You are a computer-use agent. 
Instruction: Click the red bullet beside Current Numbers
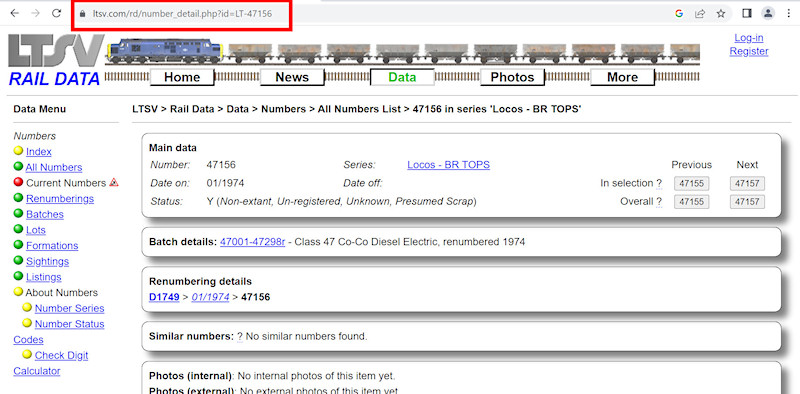(x=18, y=182)
